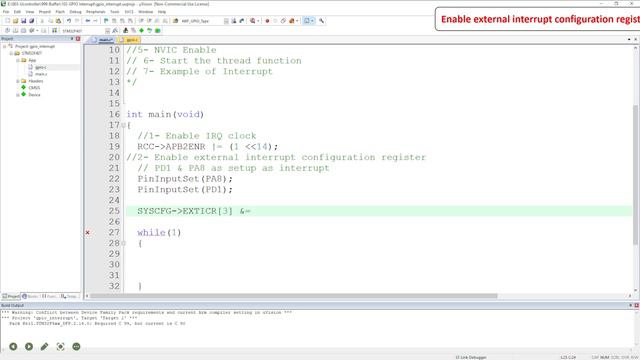640x360 pixels.
Task: Download to flash with the Load icon
Action: coord(54,31)
